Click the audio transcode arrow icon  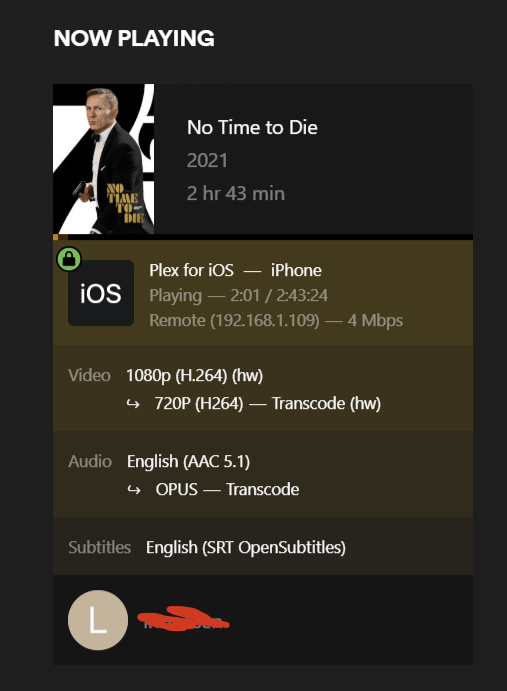click(x=134, y=490)
